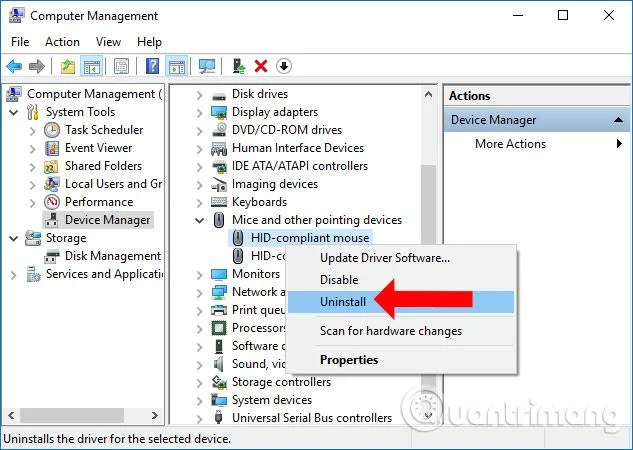This screenshot has height=450, width=633.
Task: Open the blue Help question mark icon
Action: pyautogui.click(x=152, y=66)
